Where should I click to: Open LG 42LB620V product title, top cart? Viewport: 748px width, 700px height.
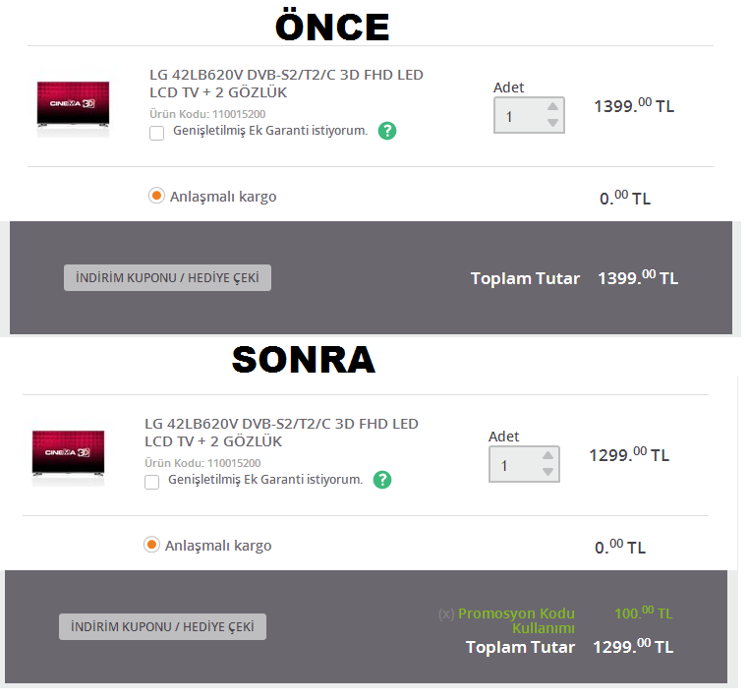[286, 84]
